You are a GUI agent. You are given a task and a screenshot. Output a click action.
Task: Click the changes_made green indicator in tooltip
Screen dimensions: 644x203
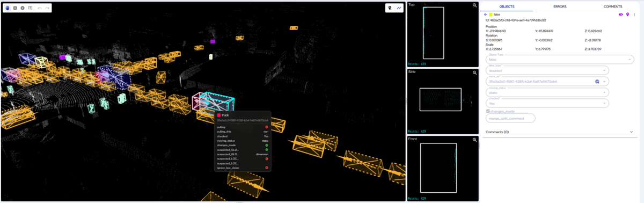[x=267, y=145]
